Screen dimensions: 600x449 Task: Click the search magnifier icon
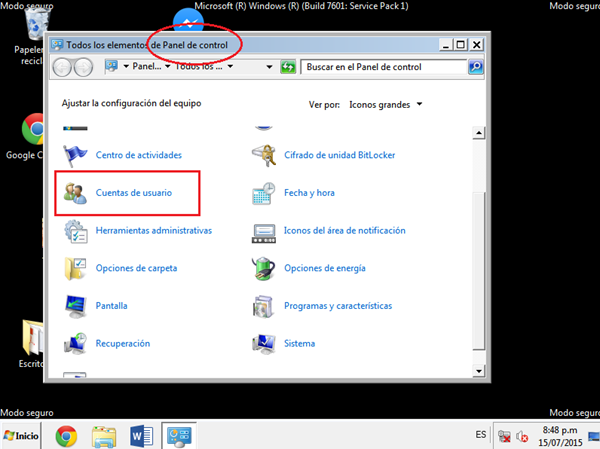476,67
